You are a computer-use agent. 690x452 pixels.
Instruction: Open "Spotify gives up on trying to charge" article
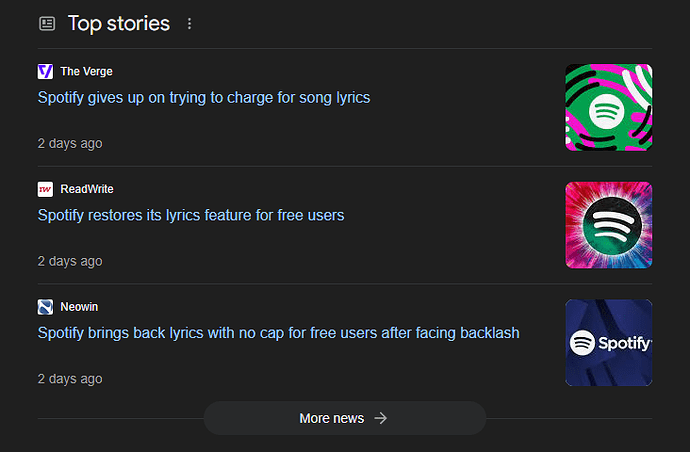(x=204, y=98)
